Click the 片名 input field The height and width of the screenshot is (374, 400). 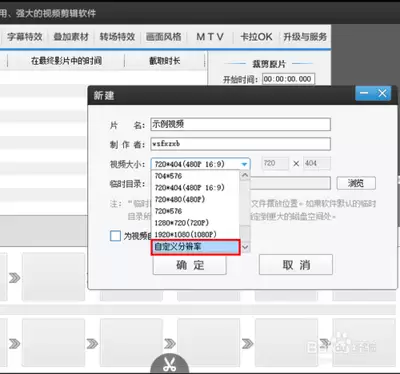240,124
